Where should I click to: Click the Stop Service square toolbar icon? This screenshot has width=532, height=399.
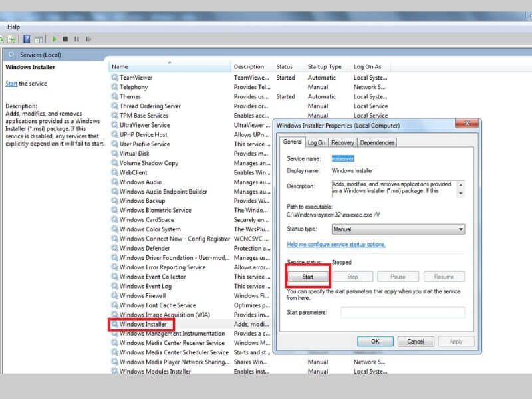point(66,39)
